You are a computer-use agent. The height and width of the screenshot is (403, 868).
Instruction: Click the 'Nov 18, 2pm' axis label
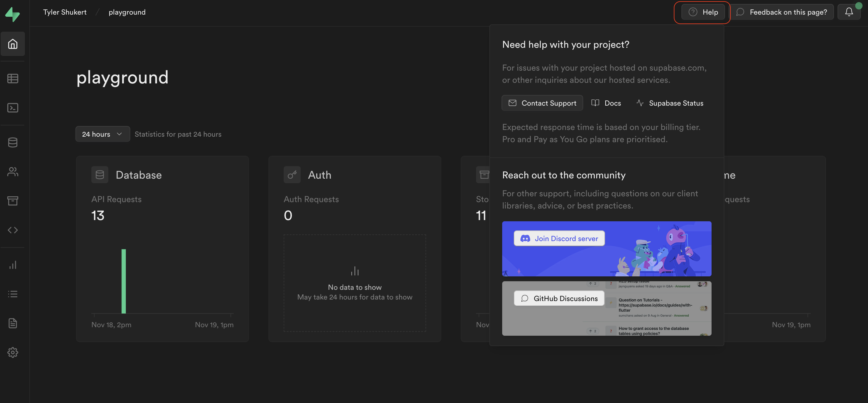pyautogui.click(x=111, y=325)
